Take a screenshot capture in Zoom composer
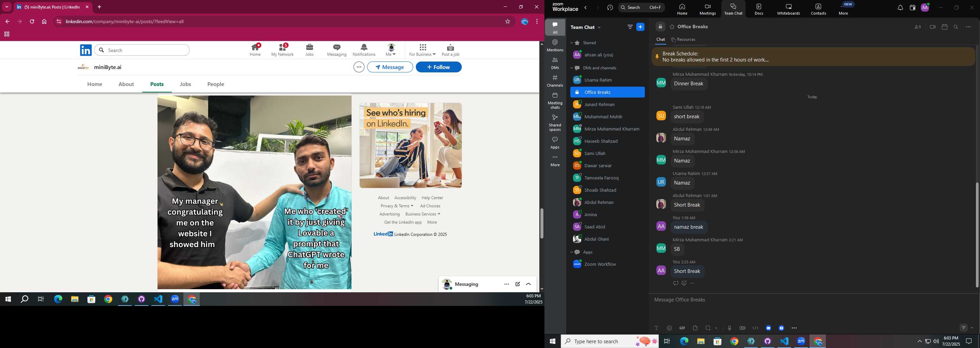 pyautogui.click(x=708, y=328)
